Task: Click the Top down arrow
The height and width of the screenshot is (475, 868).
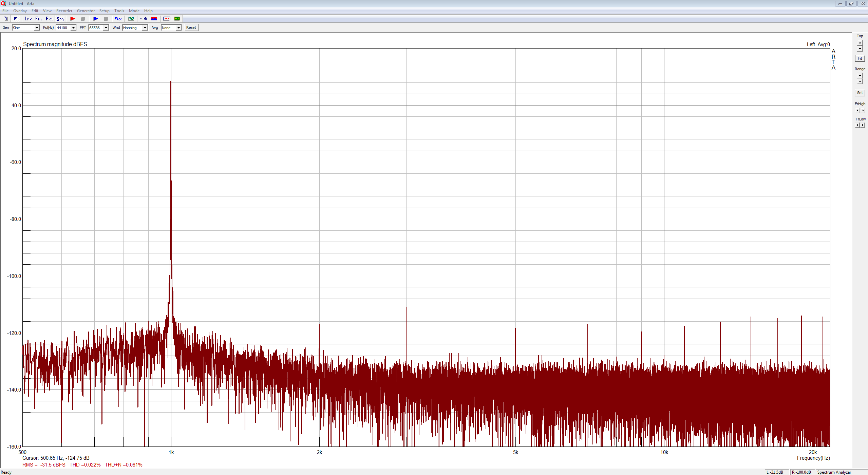Action: click(x=860, y=49)
